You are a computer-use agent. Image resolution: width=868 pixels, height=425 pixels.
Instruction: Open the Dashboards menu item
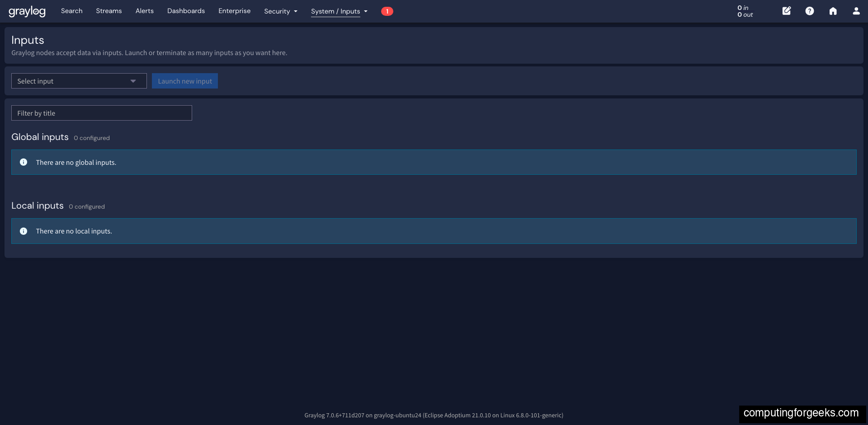[x=186, y=11]
